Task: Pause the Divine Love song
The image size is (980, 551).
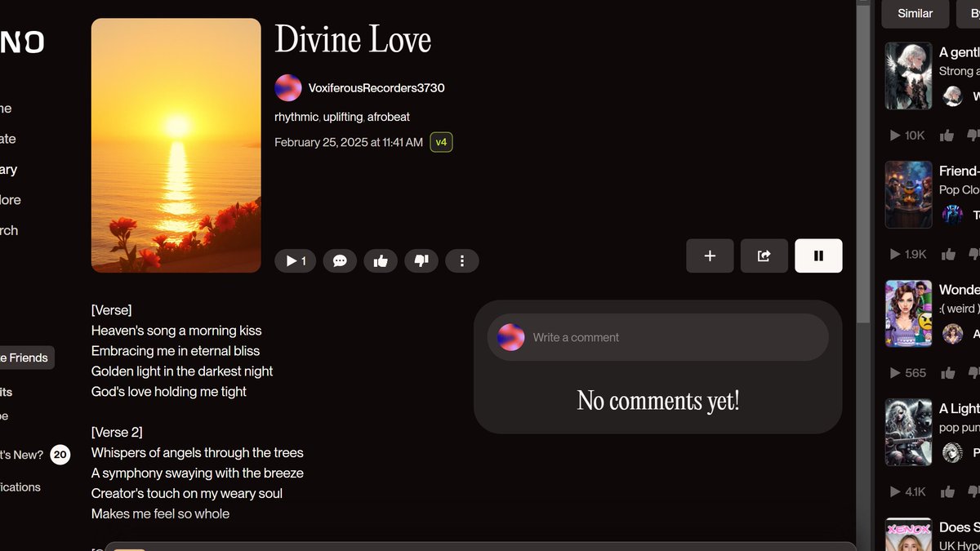Action: pos(818,256)
